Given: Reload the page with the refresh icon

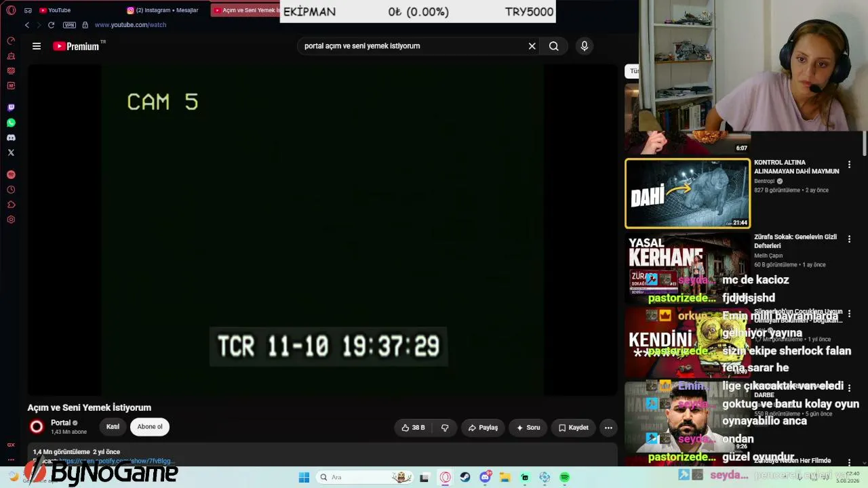Looking at the screenshot, I should (51, 25).
